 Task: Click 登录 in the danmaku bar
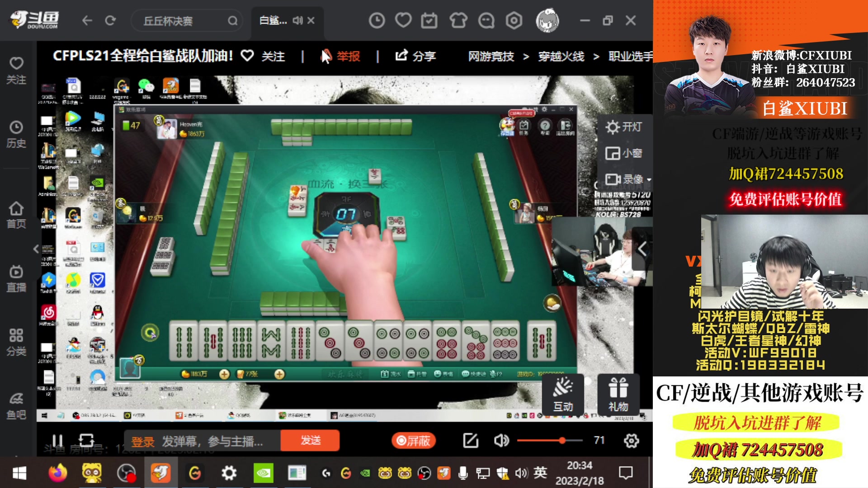[x=142, y=441]
